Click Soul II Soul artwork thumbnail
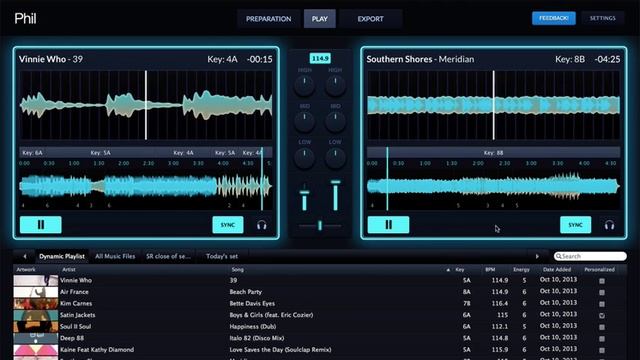Image resolution: width=640 pixels, height=360 pixels. pos(36,327)
